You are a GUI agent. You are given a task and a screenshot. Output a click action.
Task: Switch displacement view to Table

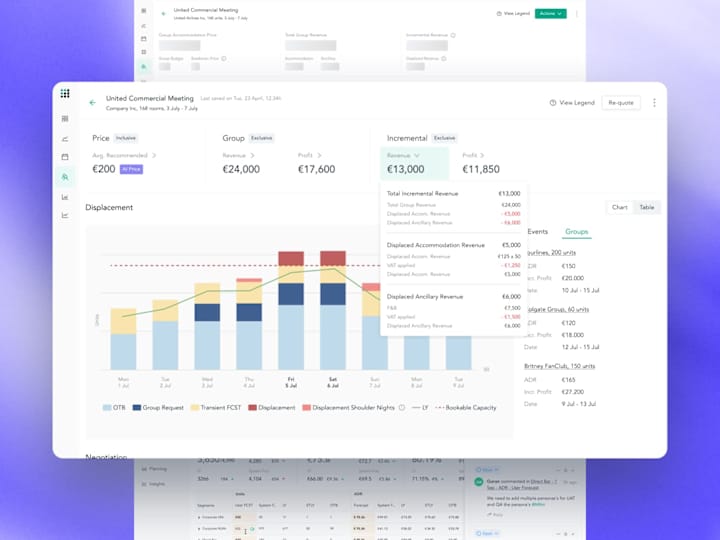click(x=647, y=208)
